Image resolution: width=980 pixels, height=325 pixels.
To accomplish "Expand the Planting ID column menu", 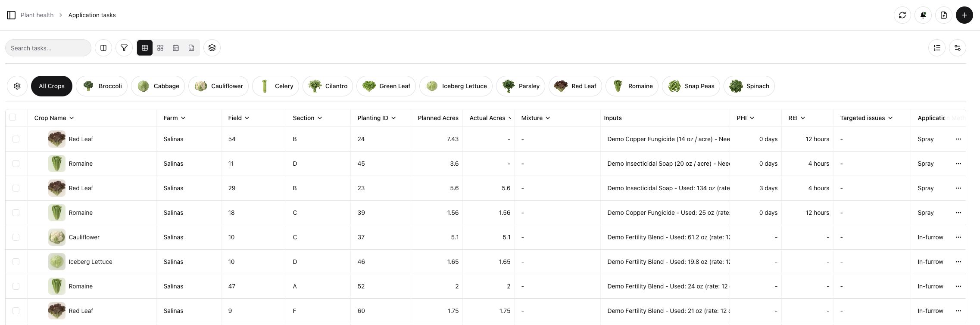I will [393, 118].
